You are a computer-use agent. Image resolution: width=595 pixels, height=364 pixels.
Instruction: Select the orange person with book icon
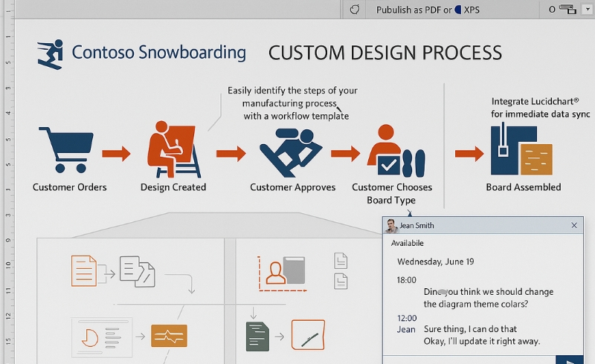(283, 274)
